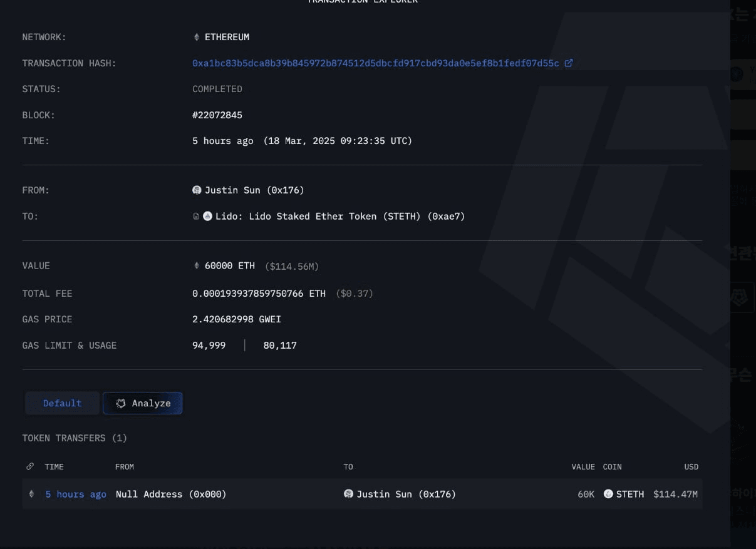Click Justin Sun avatar in FROM row
756x549 pixels.
tap(197, 190)
